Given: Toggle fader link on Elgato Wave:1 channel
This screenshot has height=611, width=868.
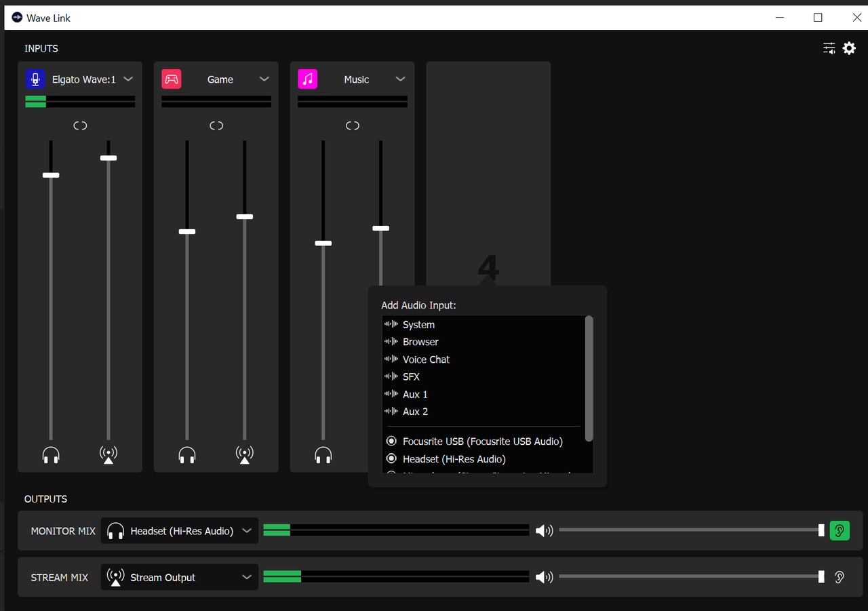Looking at the screenshot, I should (x=80, y=125).
